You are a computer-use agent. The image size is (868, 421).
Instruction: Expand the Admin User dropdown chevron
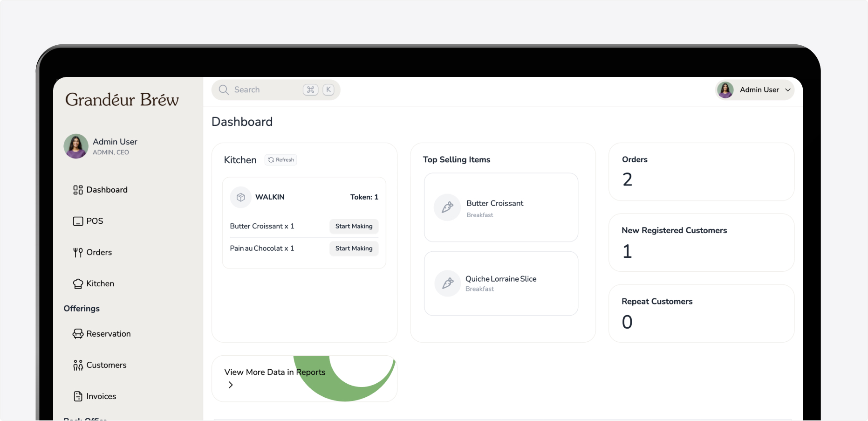pos(788,90)
